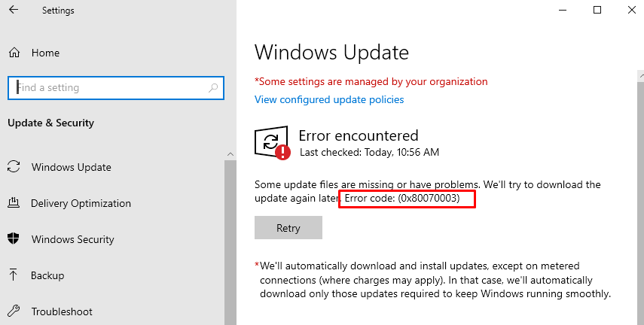
Task: Go to the Windows Security page
Action: [72, 239]
